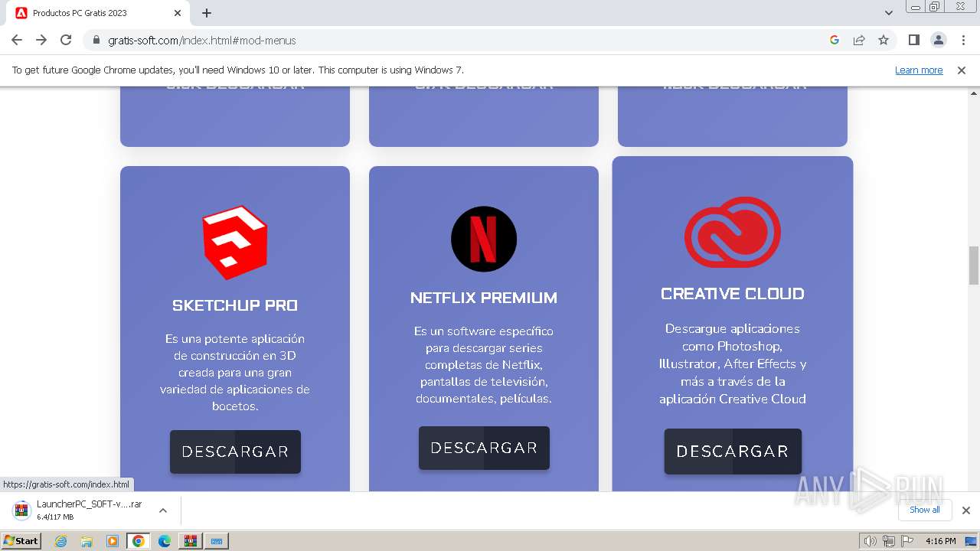The image size is (980, 551).
Task: Open a new browser tab
Action: pyautogui.click(x=207, y=13)
